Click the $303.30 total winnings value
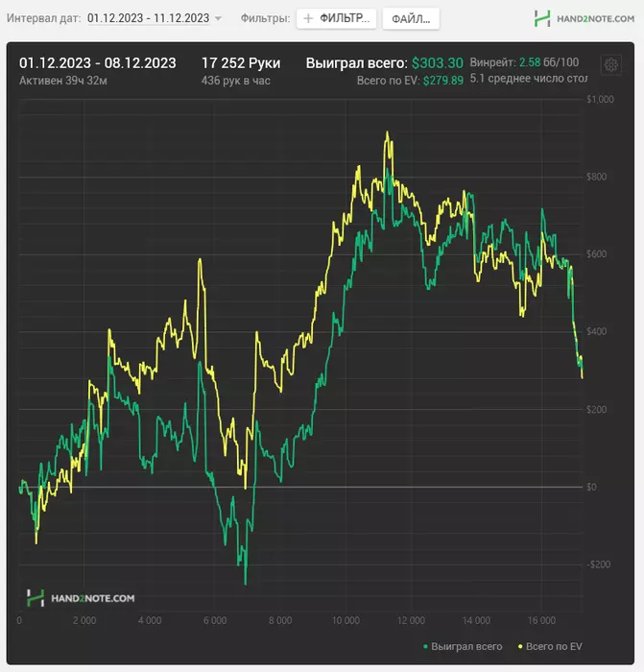The image size is (644, 672). tap(438, 63)
